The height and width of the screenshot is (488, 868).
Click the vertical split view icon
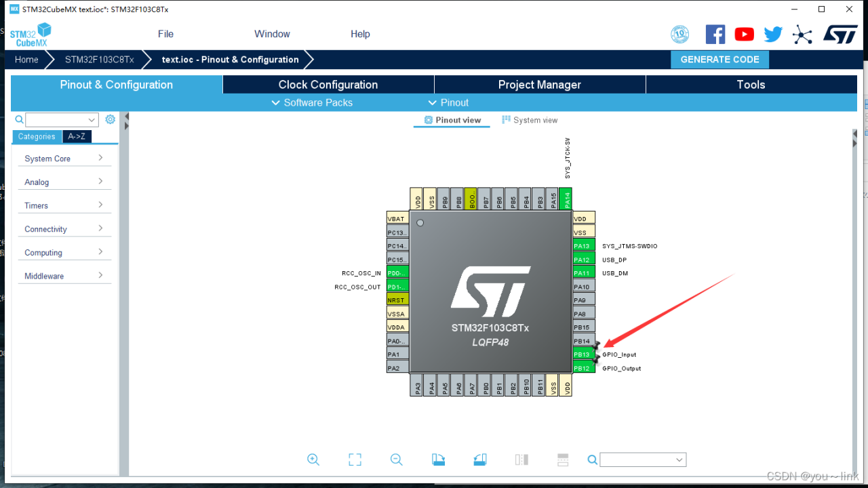click(521, 460)
